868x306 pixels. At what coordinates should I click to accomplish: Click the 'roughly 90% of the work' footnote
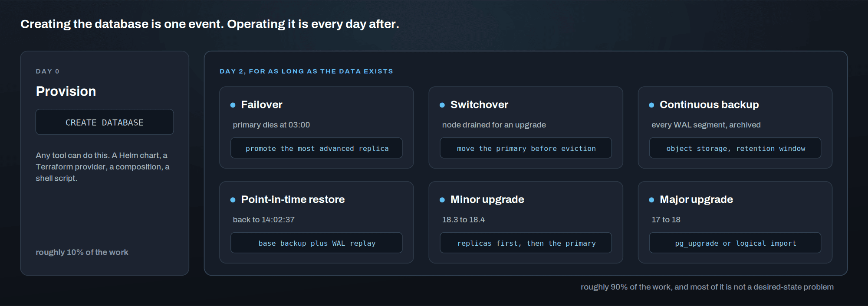[707, 287]
